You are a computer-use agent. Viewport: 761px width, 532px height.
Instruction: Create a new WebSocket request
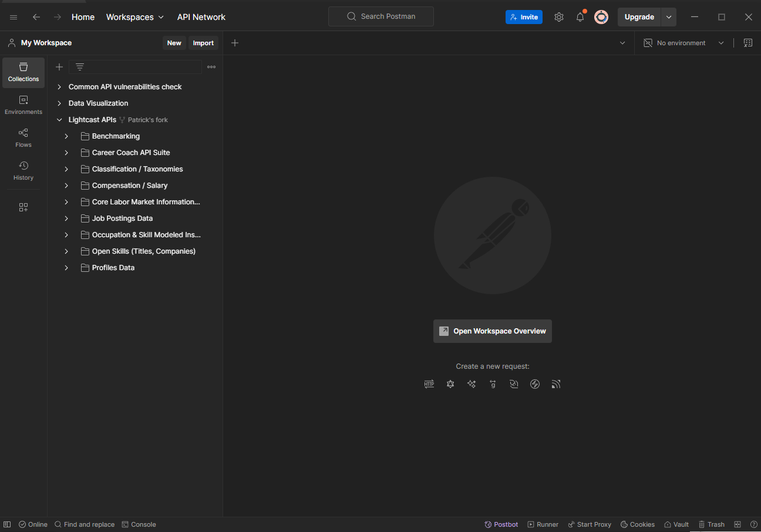point(514,384)
